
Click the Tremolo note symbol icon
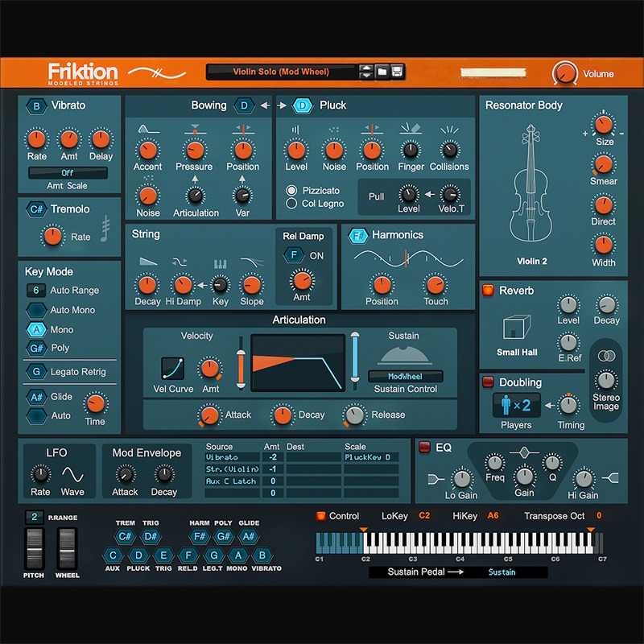(105, 229)
